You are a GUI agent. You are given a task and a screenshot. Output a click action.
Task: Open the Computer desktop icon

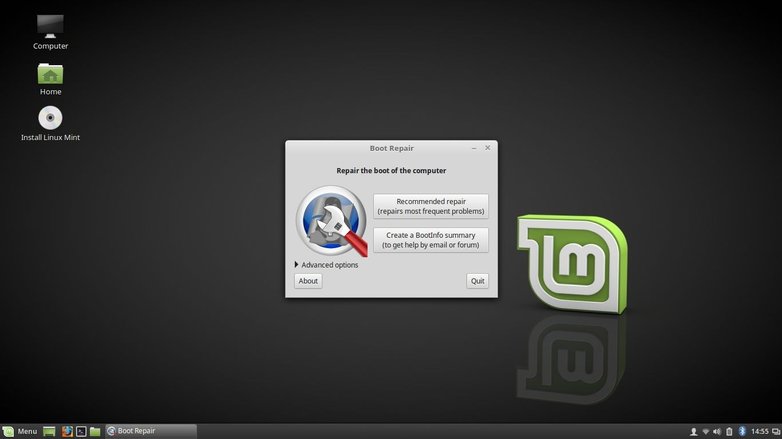[50, 32]
